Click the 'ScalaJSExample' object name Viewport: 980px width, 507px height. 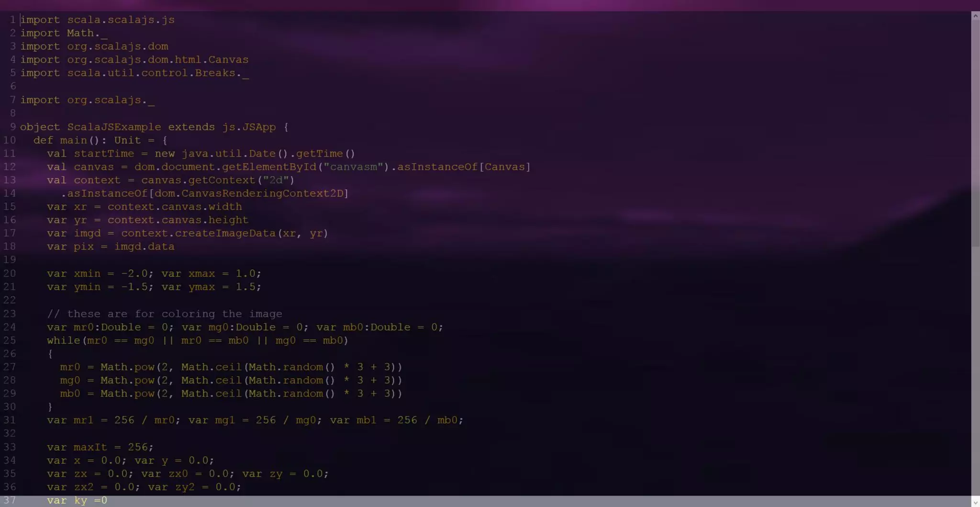[114, 127]
